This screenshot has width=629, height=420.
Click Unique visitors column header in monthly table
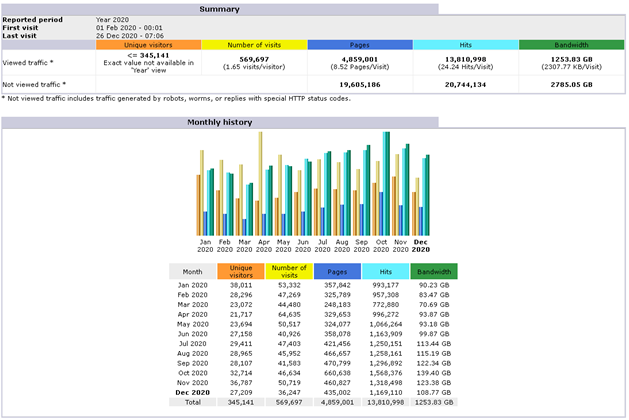tap(240, 270)
